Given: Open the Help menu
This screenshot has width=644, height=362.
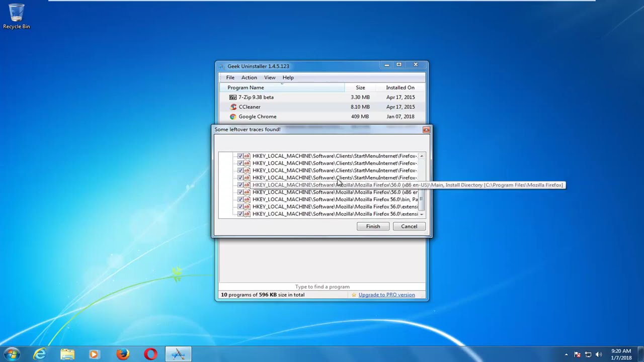Looking at the screenshot, I should tap(288, 77).
